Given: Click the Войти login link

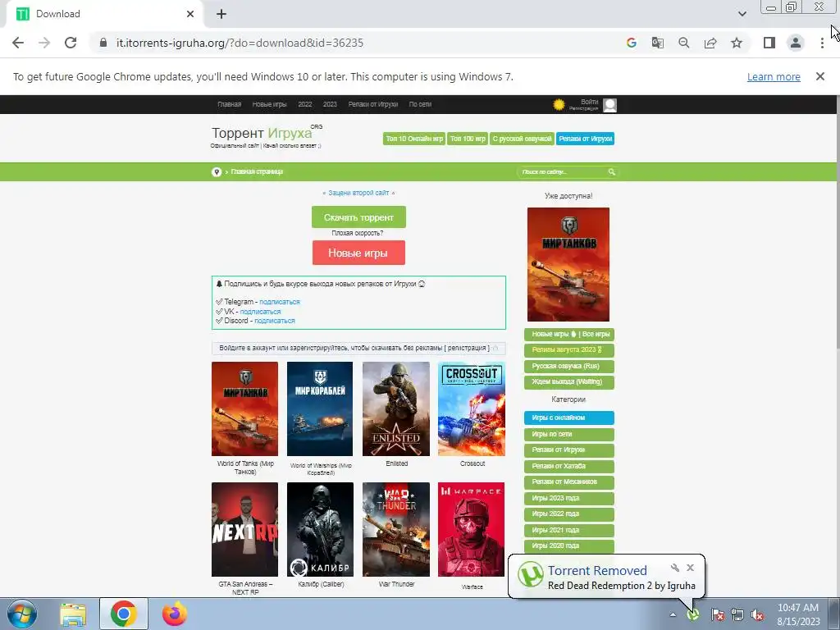Looking at the screenshot, I should (589, 101).
